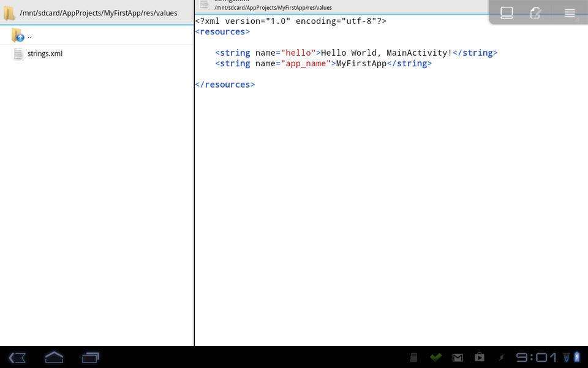Tap the laptop/run icon in the top toolbar
The height and width of the screenshot is (368, 588).
pyautogui.click(x=507, y=13)
